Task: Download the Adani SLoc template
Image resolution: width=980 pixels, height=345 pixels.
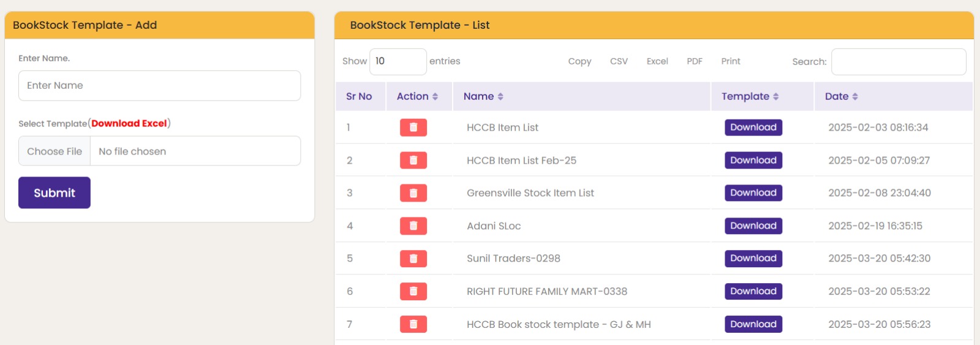Action: [x=753, y=226]
